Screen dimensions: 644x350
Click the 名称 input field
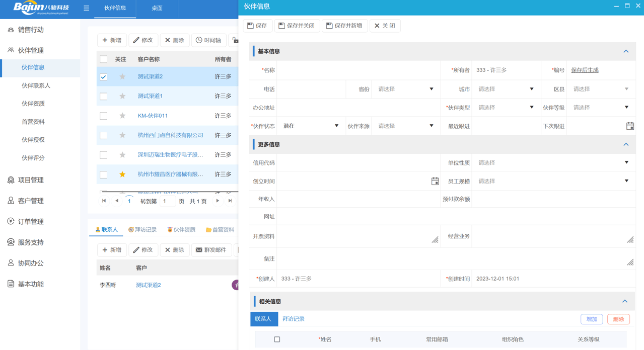358,70
